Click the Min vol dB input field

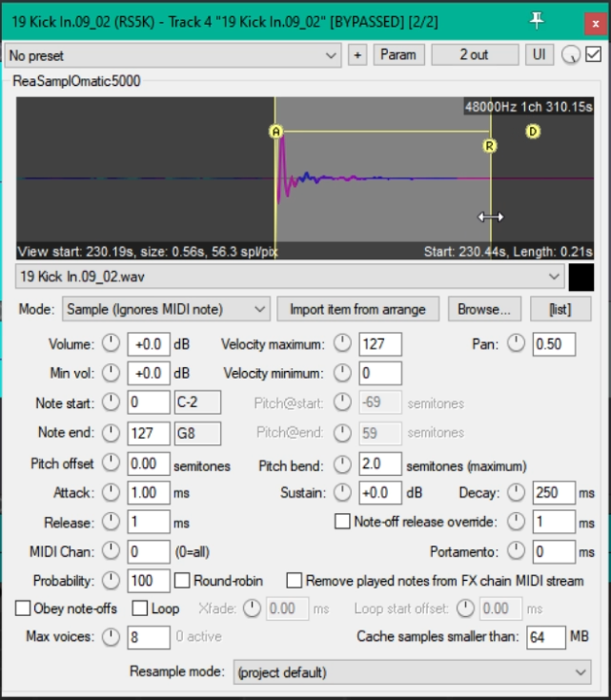[149, 373]
